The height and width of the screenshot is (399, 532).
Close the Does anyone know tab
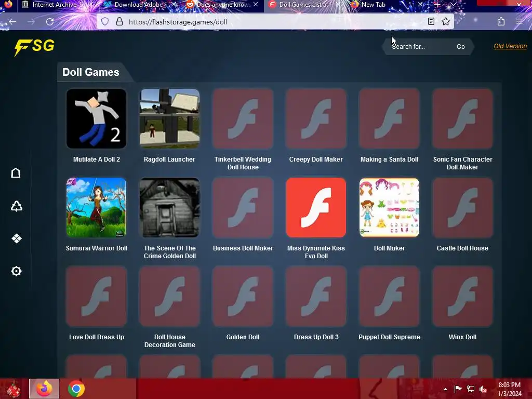click(256, 4)
